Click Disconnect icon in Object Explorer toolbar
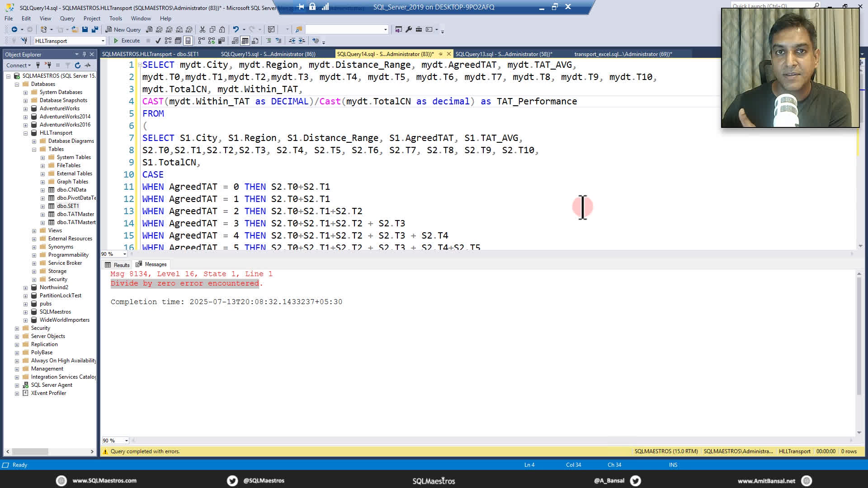This screenshot has height=488, width=868. click(48, 66)
